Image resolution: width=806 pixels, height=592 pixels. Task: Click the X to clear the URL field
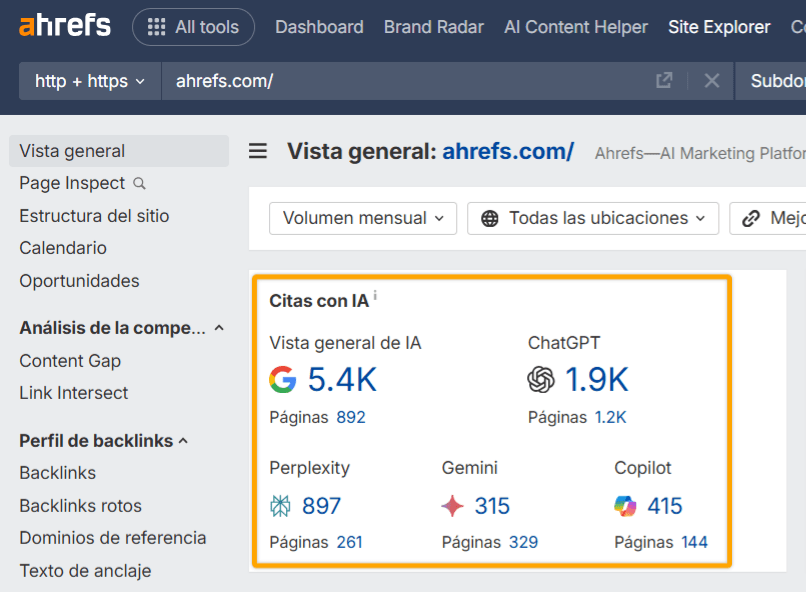pos(711,80)
